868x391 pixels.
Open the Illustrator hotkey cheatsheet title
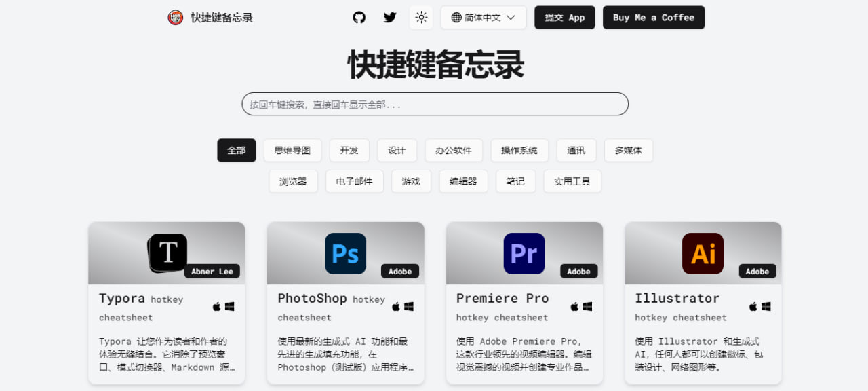click(681, 307)
